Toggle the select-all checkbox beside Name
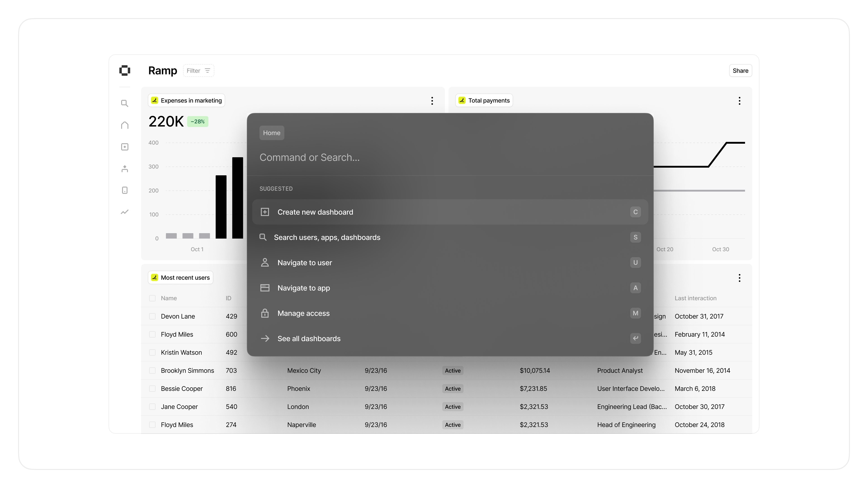868x488 pixels. pos(152,298)
